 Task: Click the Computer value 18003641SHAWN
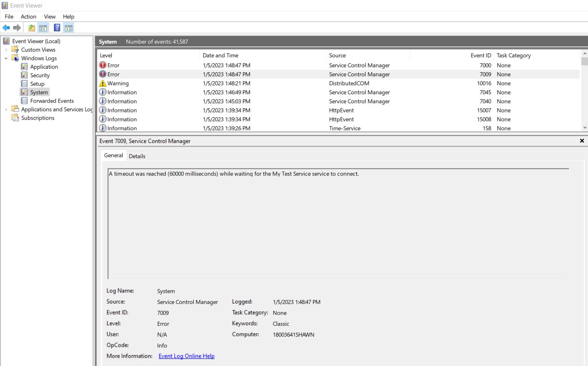[294, 335]
